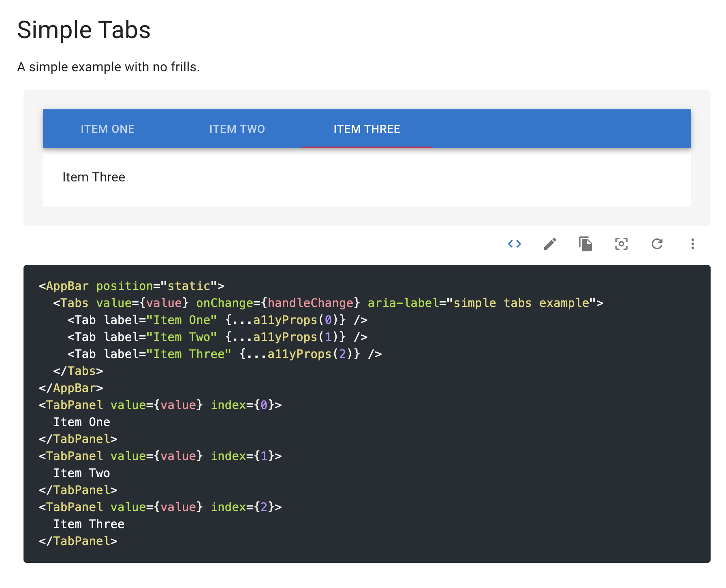Screen dimensions: 726x588
Task: Click the closing </Tabs> code line
Action: (x=78, y=371)
